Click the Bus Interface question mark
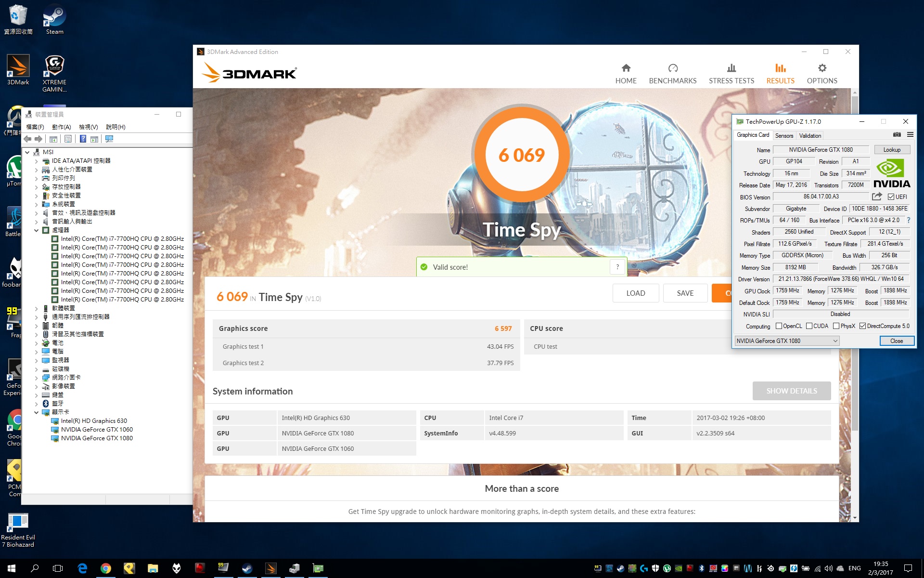924x578 pixels. tap(909, 220)
